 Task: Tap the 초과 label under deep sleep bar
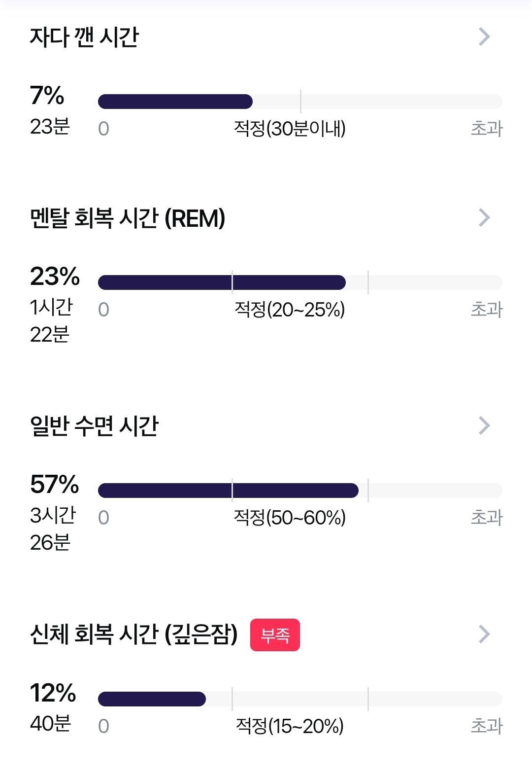pos(487,726)
